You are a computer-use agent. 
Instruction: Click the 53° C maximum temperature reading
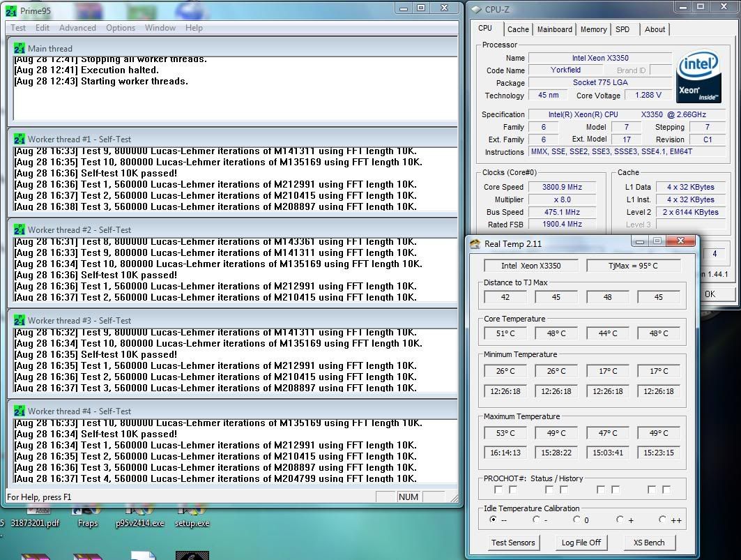click(x=505, y=433)
